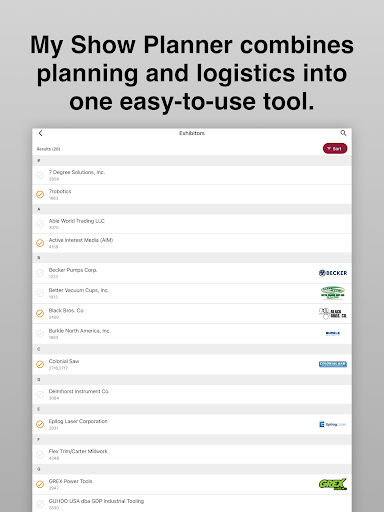Image resolution: width=384 pixels, height=512 pixels.
Task: Select the Flex Trim/Carter Millwork row
Action: tap(192, 454)
